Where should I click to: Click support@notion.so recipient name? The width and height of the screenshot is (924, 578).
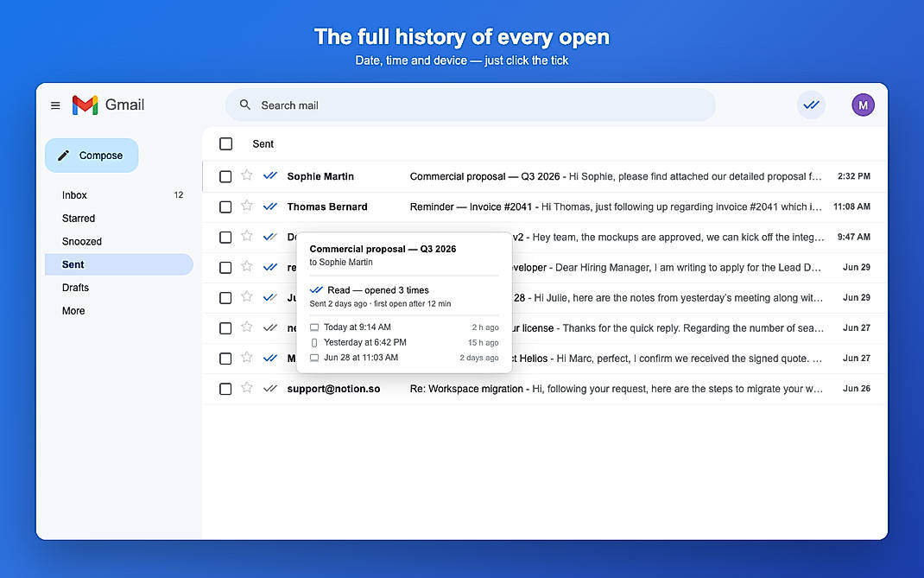click(333, 390)
